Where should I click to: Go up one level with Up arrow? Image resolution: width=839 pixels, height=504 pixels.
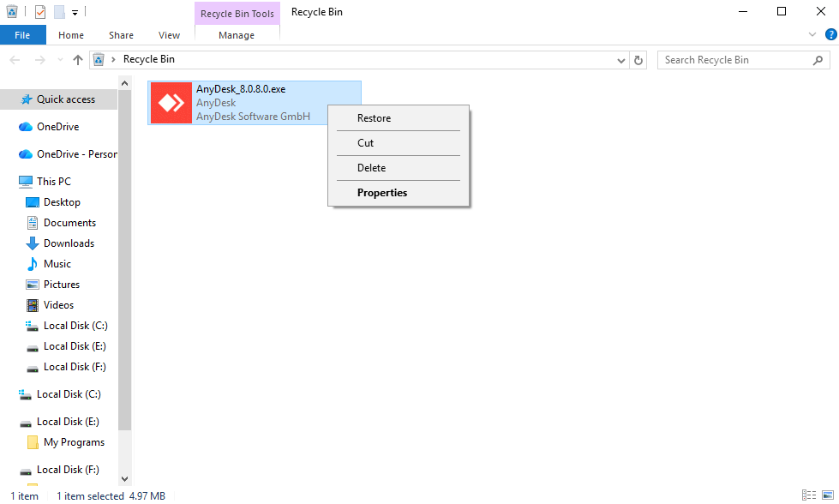pyautogui.click(x=78, y=60)
